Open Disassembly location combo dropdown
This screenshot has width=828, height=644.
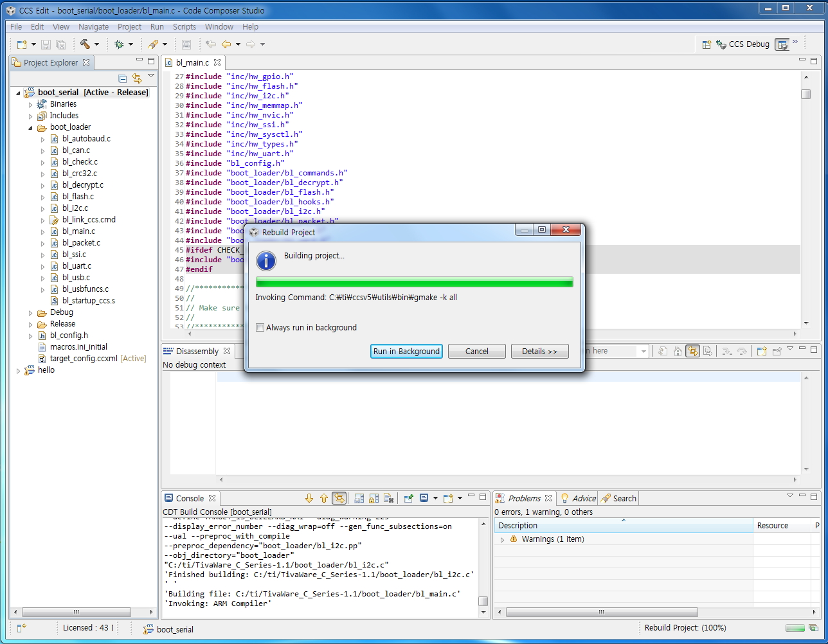(643, 351)
